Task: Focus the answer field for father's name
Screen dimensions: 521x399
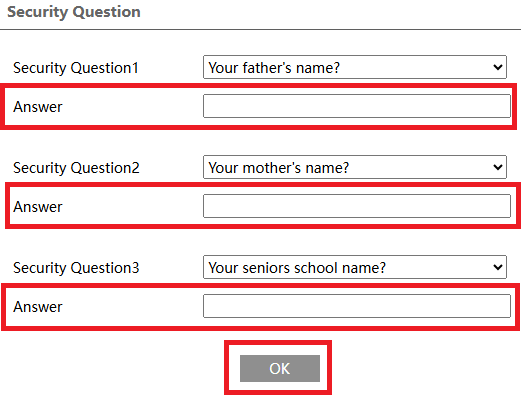Action: pyautogui.click(x=357, y=106)
